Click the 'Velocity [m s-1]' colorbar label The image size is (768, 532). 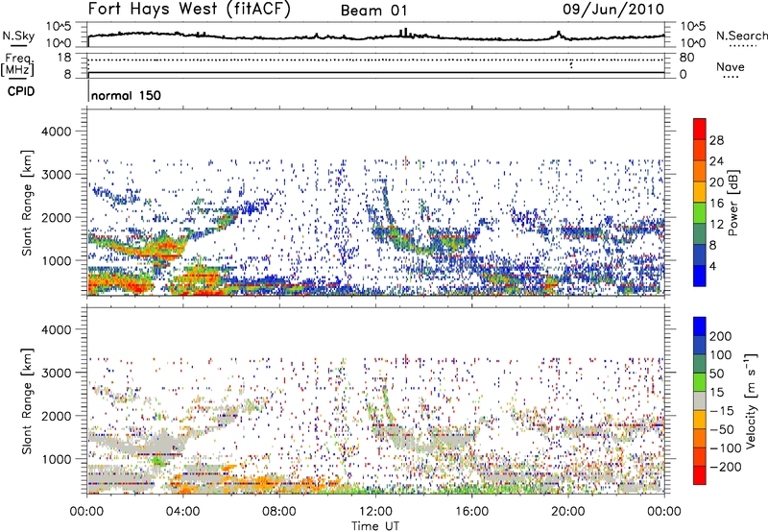click(751, 400)
